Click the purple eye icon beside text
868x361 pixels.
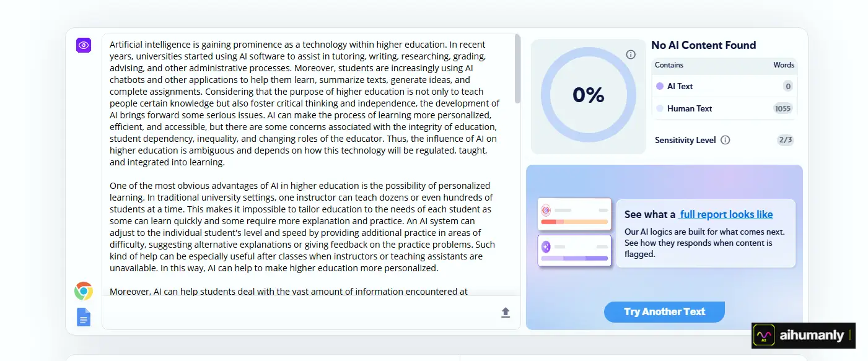(84, 45)
